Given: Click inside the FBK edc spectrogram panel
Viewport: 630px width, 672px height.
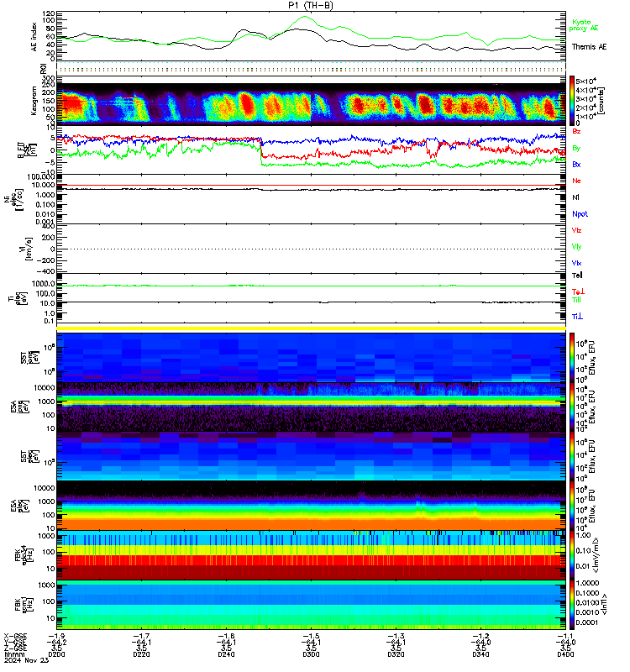Looking at the screenshot, I should click(311, 555).
